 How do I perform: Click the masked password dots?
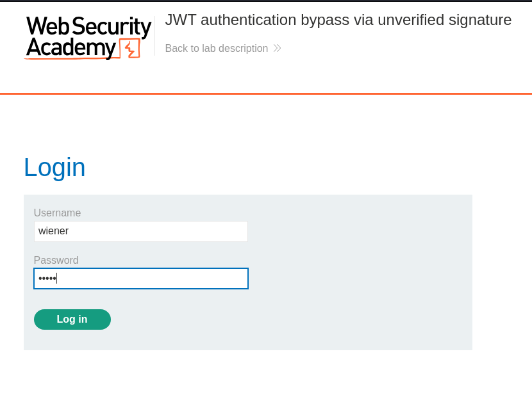47,279
